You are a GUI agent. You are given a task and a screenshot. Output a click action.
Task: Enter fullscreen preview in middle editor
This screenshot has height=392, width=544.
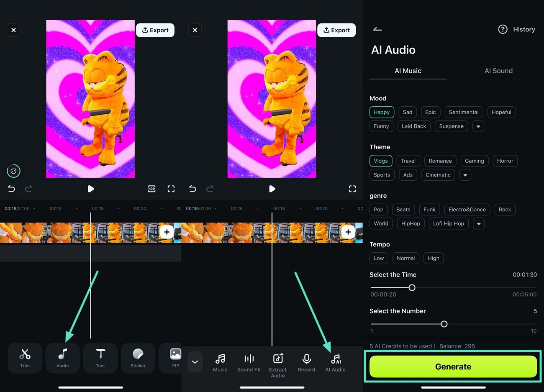pos(352,189)
